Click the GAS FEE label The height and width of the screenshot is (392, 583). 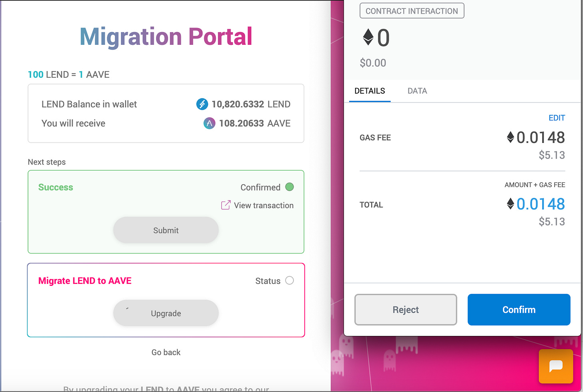(x=375, y=138)
